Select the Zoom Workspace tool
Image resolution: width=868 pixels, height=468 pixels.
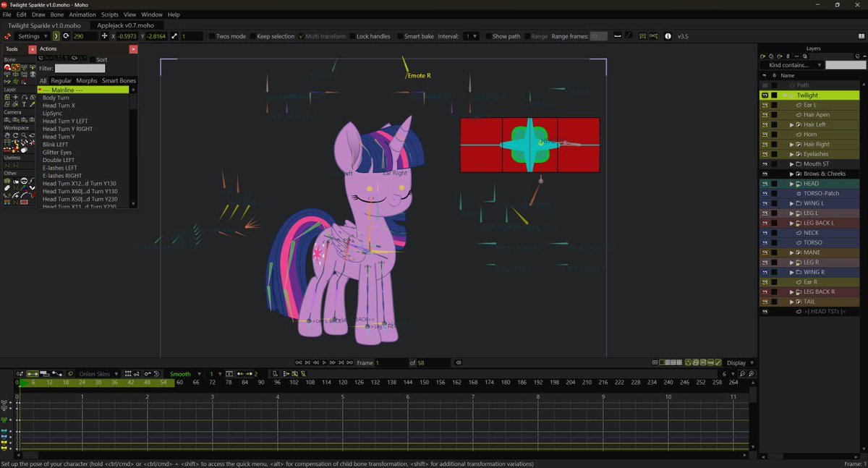[x=24, y=135]
